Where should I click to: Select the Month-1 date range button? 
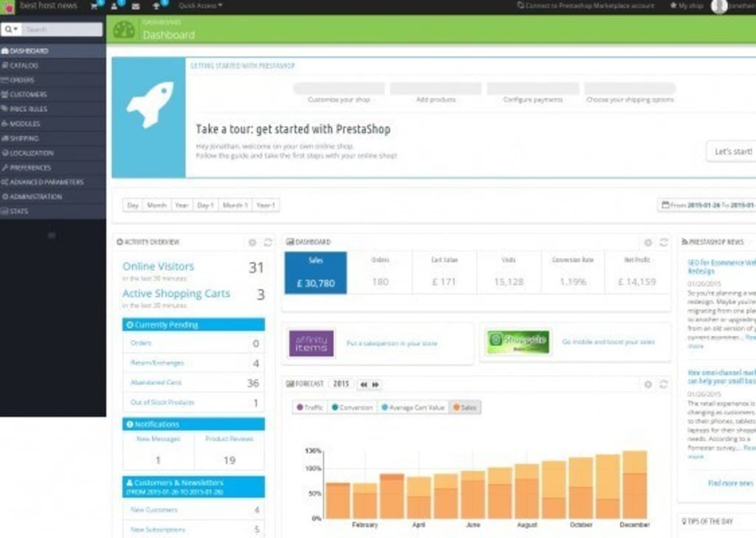(236, 205)
